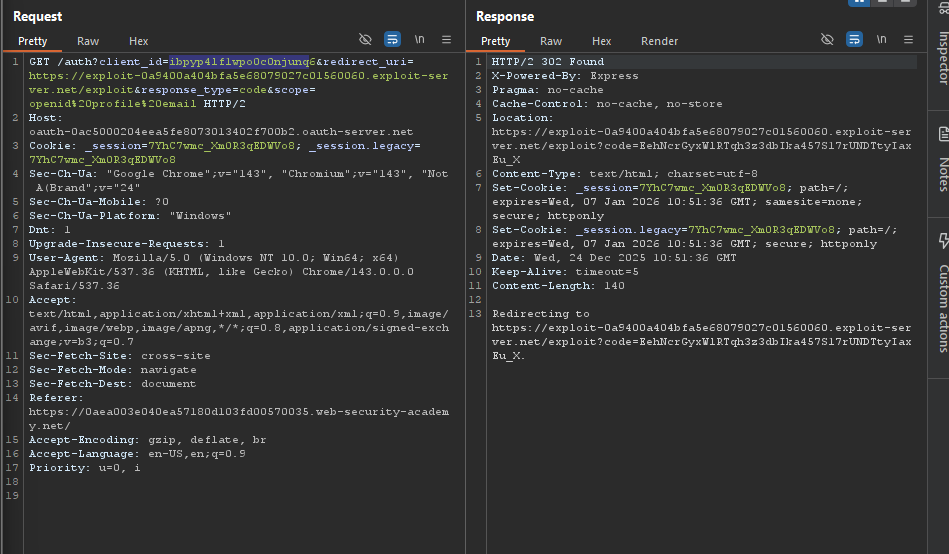949x554 pixels.
Task: Toggle word wrap in the Request panel
Action: pos(392,39)
